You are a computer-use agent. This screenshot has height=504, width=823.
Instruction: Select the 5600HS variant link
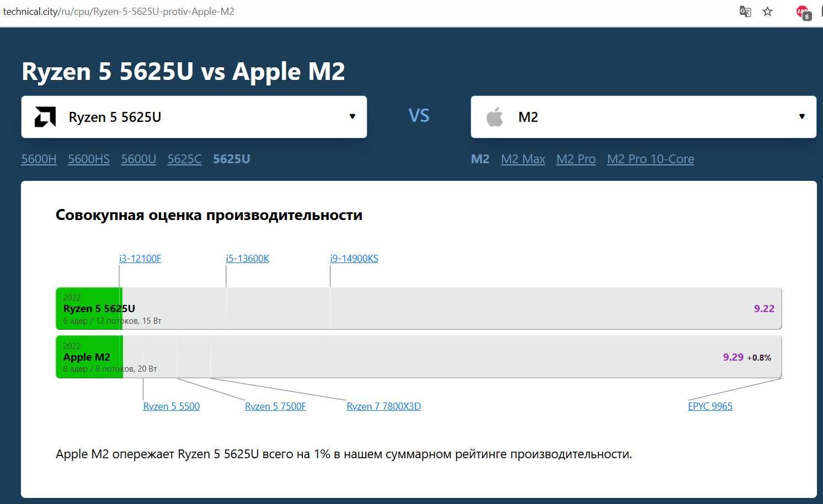[x=89, y=159]
